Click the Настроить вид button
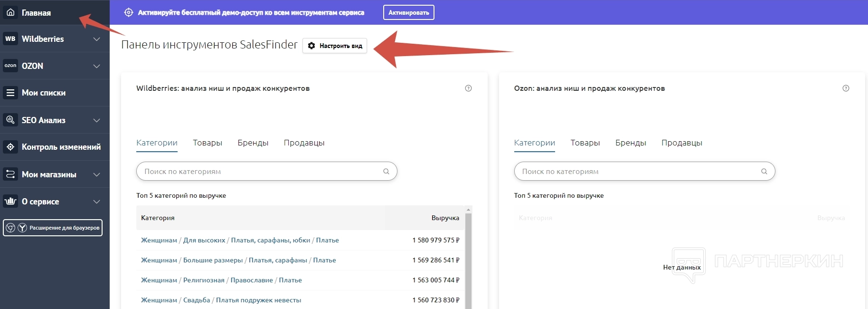The width and height of the screenshot is (868, 309). 335,46
